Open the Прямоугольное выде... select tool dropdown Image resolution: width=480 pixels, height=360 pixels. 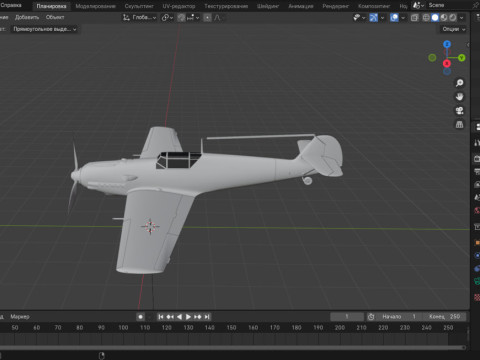44,29
